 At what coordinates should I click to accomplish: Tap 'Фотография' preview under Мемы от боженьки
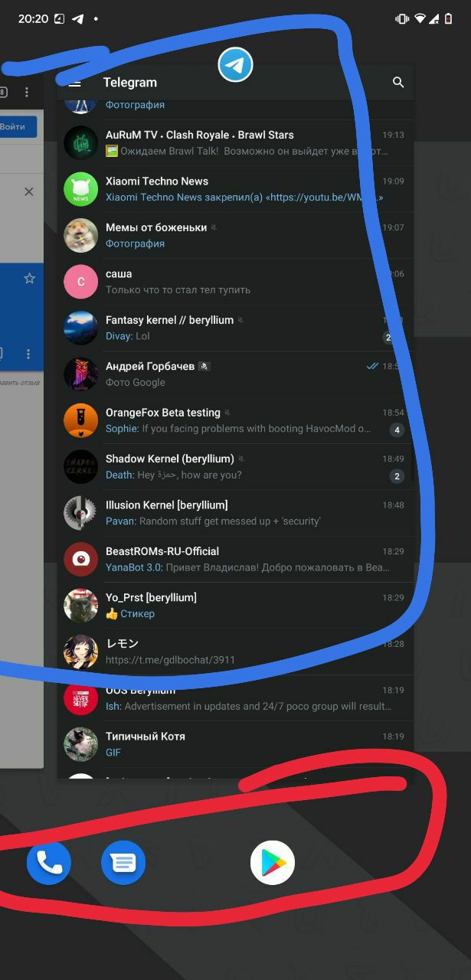coord(135,243)
